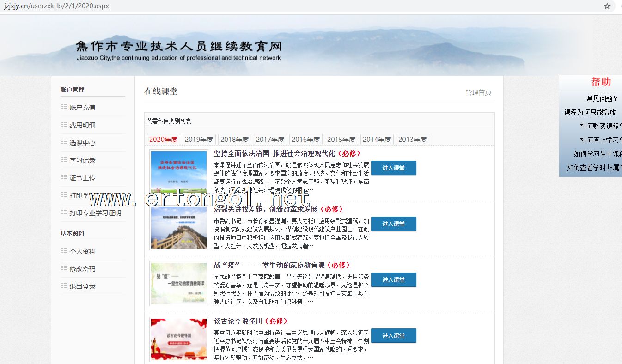Viewport: 622px width, 364px height.
Task: Switch to the 2016年度 tab
Action: pyautogui.click(x=305, y=140)
